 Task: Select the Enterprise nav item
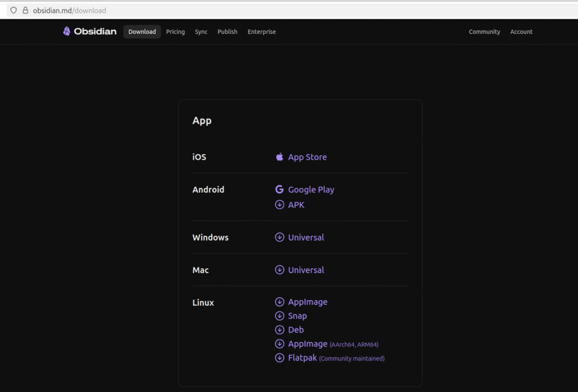pyautogui.click(x=261, y=32)
